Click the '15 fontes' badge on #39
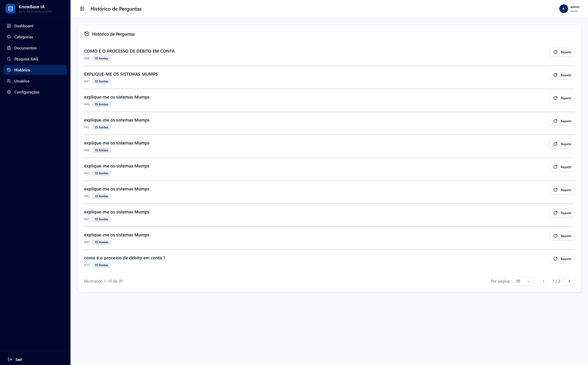 [101, 265]
